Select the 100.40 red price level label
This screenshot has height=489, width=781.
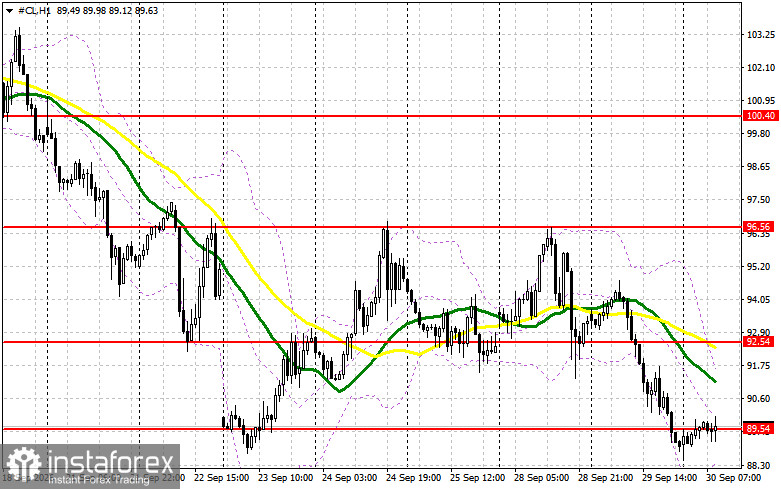761,116
